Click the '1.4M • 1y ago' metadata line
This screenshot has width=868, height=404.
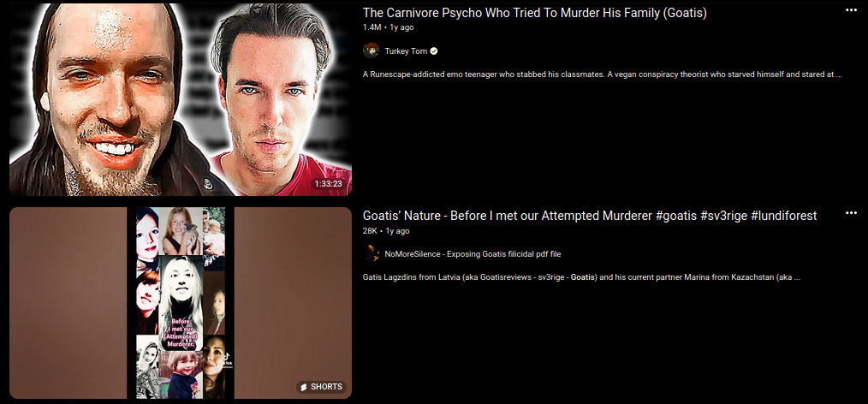[x=388, y=27]
